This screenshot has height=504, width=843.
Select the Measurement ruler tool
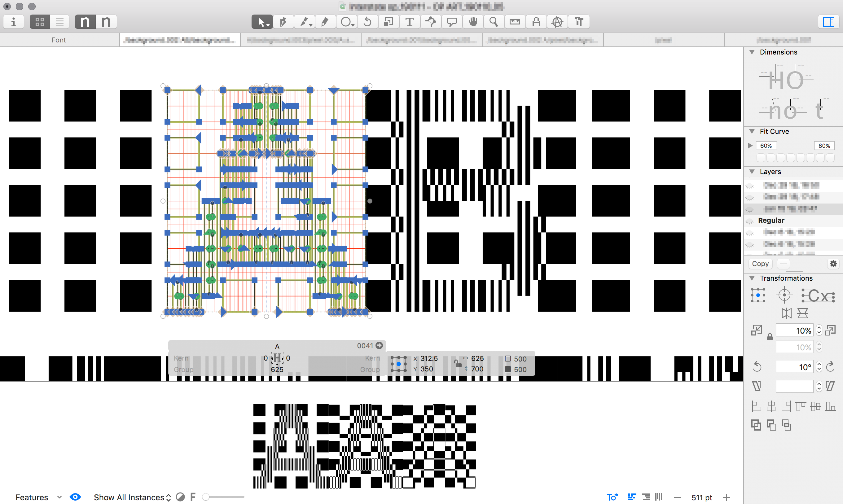coord(515,22)
